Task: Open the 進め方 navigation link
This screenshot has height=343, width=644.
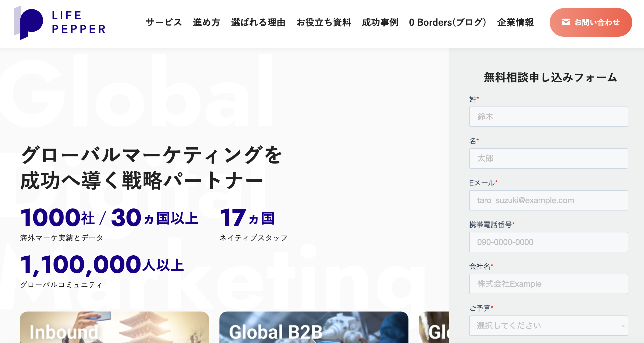Action: (206, 22)
